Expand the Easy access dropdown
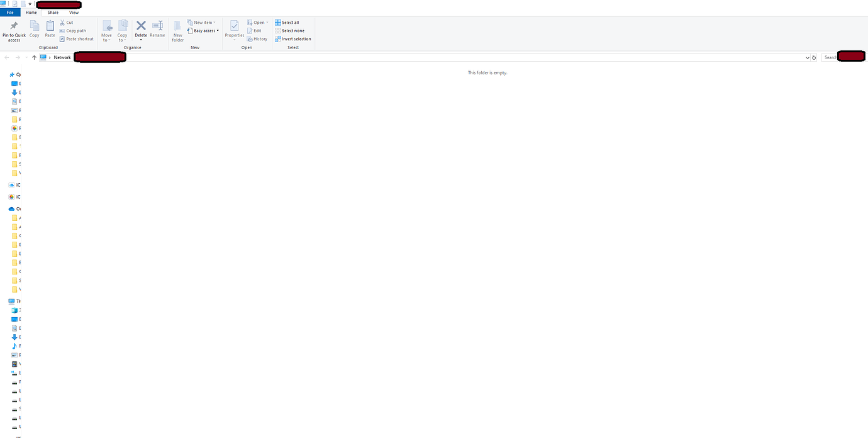The image size is (868, 438). [203, 31]
